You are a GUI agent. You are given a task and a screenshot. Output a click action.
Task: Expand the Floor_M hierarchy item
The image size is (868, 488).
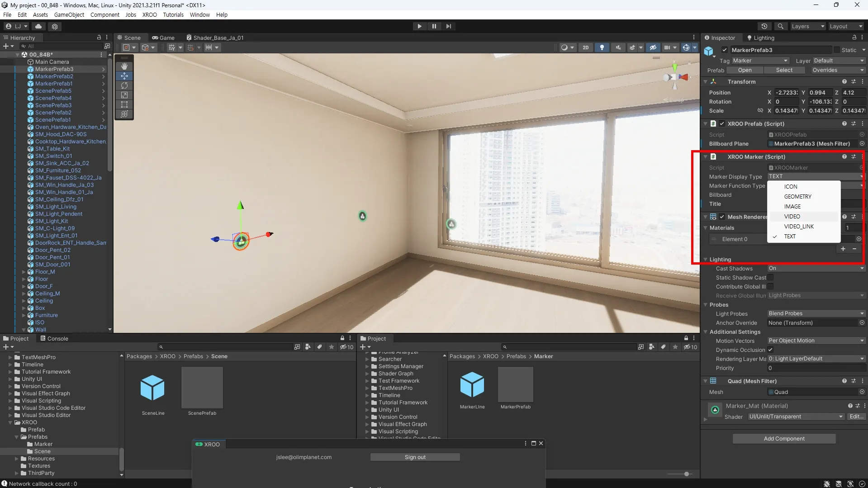[24, 272]
